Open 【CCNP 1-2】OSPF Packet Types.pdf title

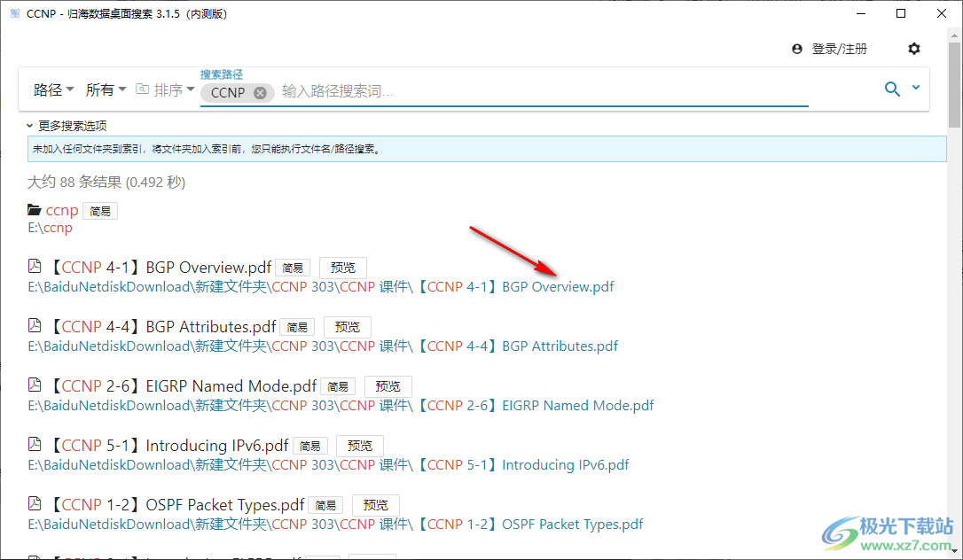[176, 505]
